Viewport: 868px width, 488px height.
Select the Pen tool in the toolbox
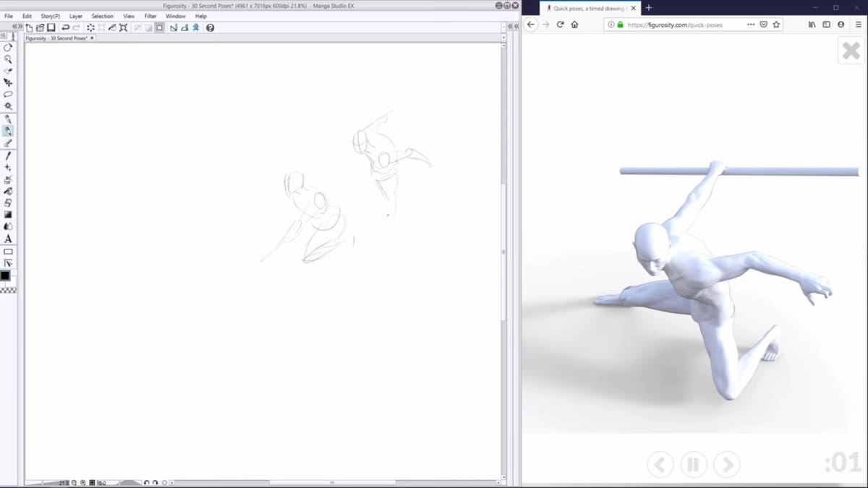point(7,131)
